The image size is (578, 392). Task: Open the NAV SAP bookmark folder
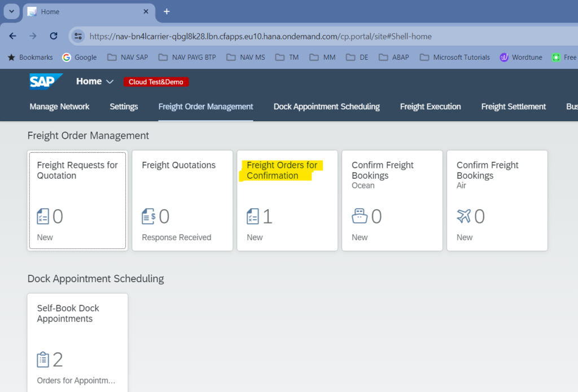[128, 57]
